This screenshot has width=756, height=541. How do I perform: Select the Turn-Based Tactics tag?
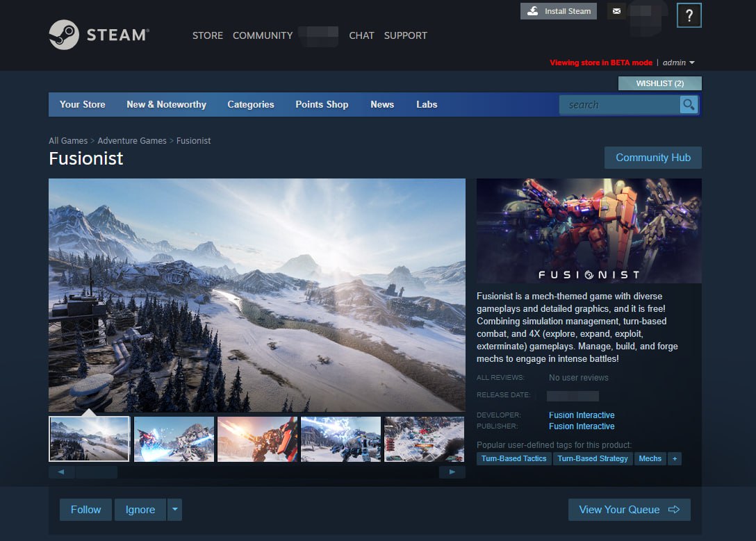pyautogui.click(x=514, y=458)
